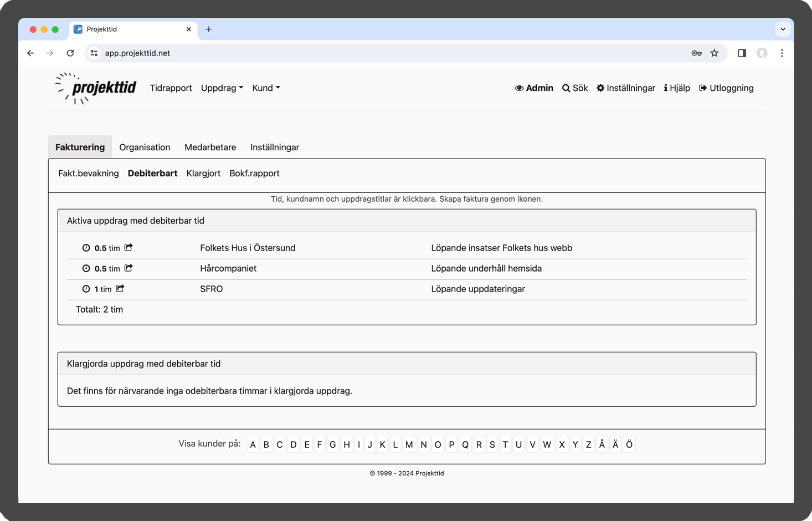Open Chrome's three-dot menu
The height and width of the screenshot is (521, 812).
782,53
